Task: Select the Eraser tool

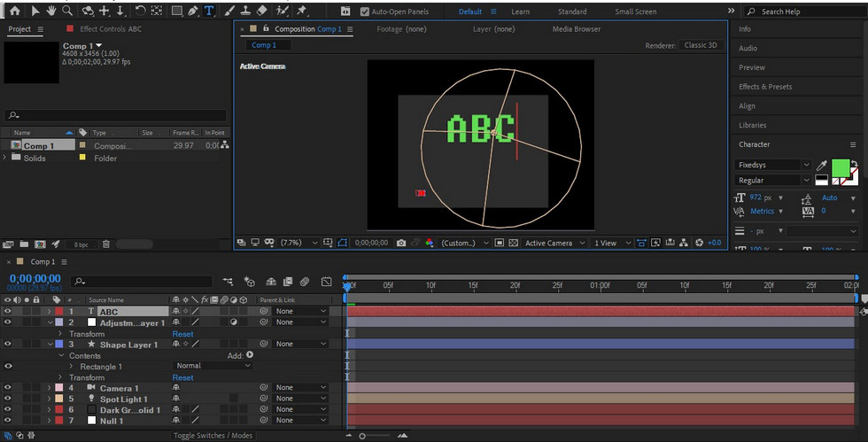Action: (x=262, y=11)
